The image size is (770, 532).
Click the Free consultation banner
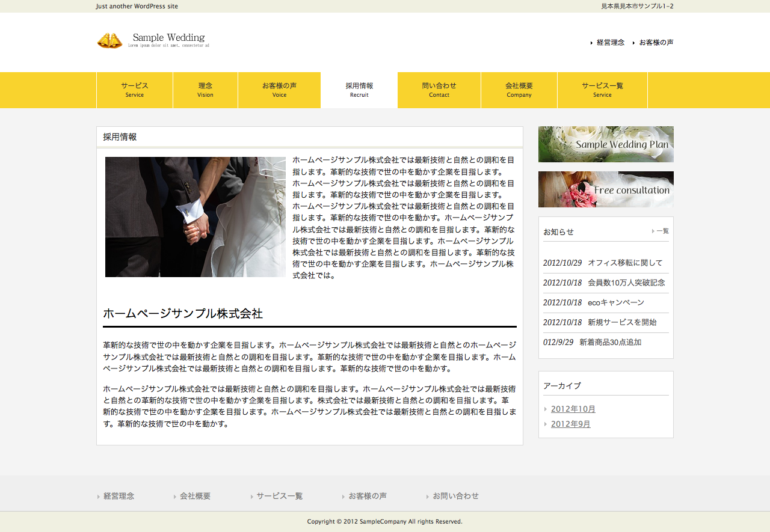[606, 189]
